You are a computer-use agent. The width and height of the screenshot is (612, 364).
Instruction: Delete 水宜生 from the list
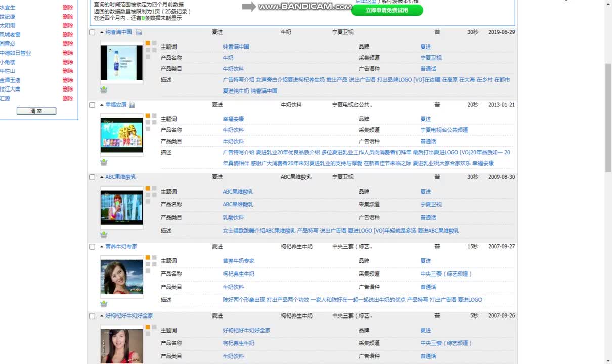(x=68, y=8)
